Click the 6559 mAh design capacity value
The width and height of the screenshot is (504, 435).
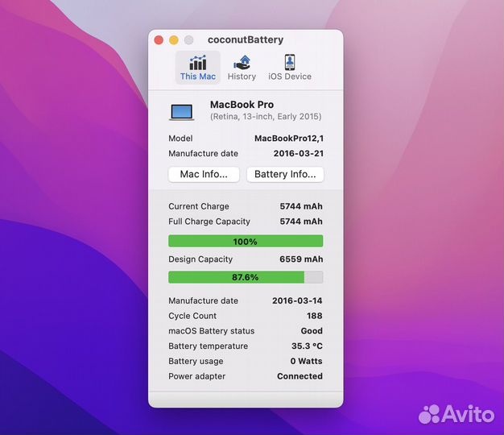pos(301,259)
